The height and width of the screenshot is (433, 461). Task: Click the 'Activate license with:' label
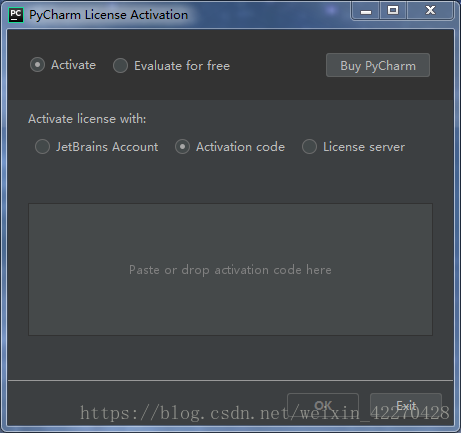click(87, 119)
